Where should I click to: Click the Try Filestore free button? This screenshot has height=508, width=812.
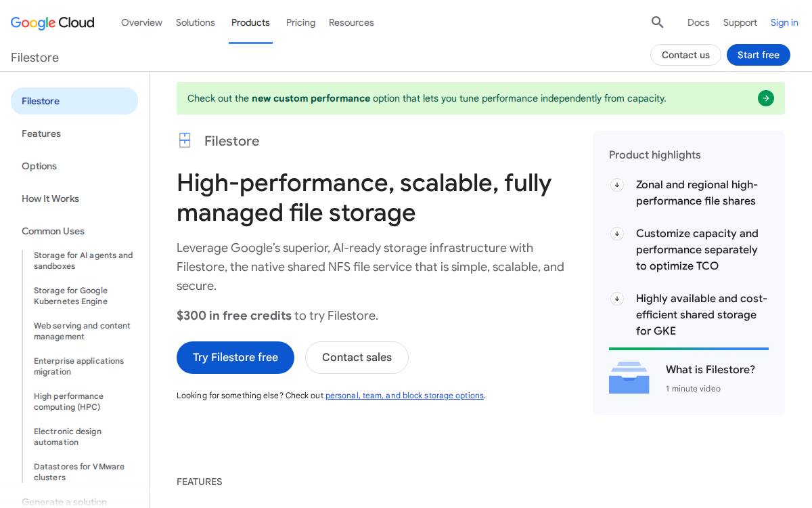(235, 358)
